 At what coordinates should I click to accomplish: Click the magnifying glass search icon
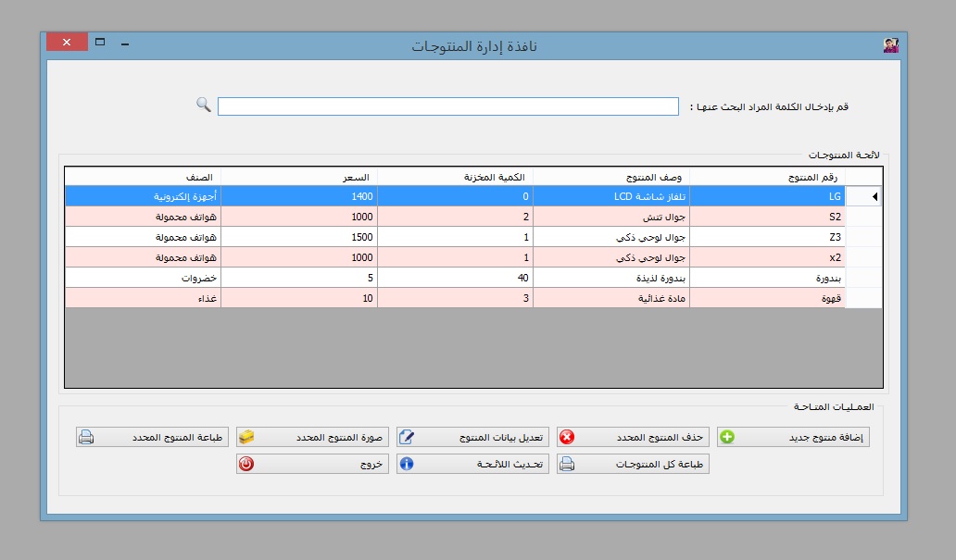pos(204,105)
